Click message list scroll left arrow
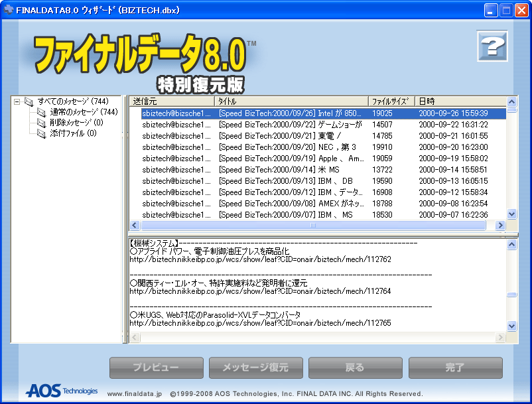This screenshot has height=404, width=532. coord(135,226)
